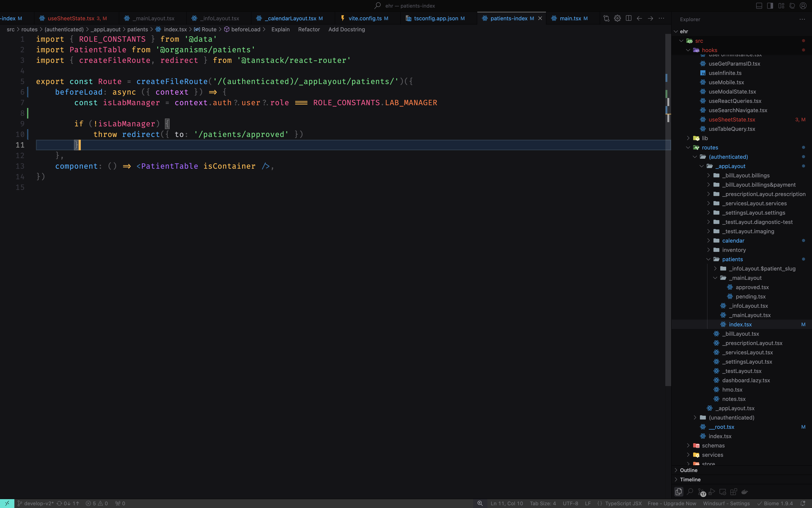Navigate back with the left arrow
This screenshot has height=508, width=812.
pyautogui.click(x=639, y=18)
